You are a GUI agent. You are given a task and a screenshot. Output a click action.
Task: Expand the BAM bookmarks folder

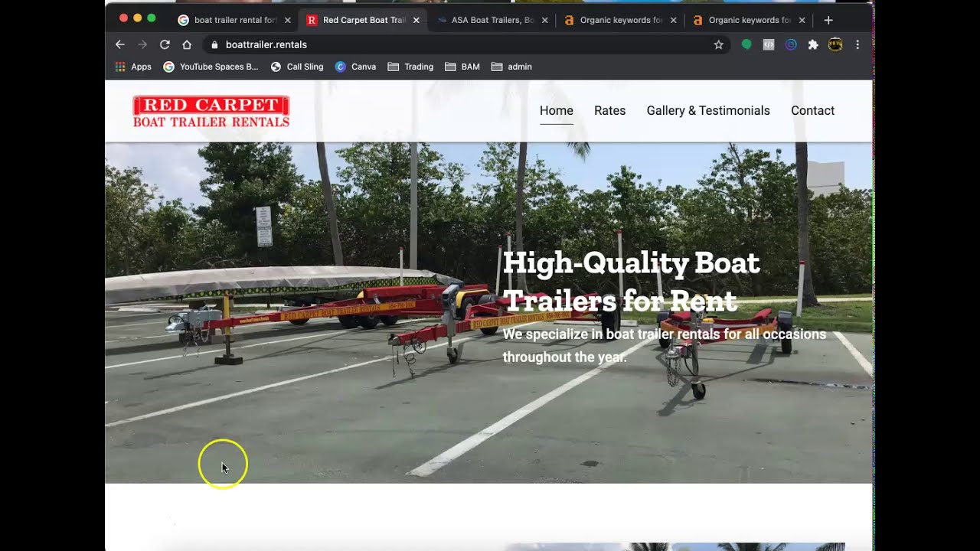click(462, 67)
